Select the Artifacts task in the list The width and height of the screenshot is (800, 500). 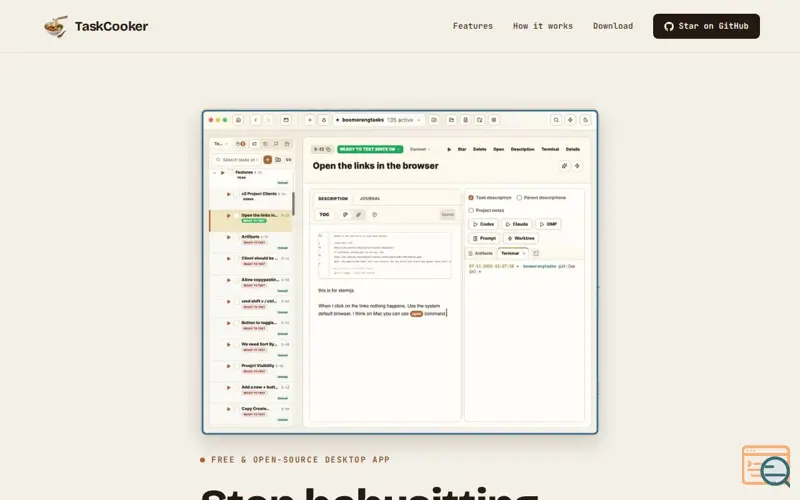coord(251,242)
